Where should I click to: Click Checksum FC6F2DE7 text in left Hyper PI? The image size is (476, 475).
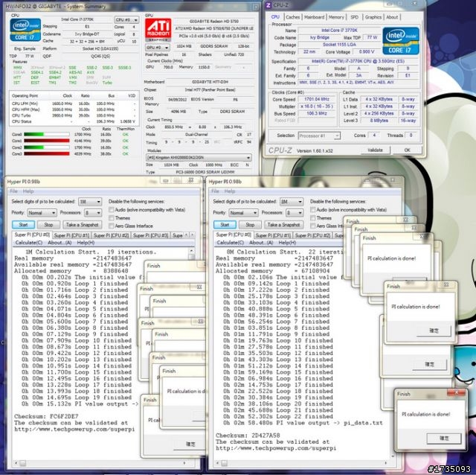click(x=46, y=416)
